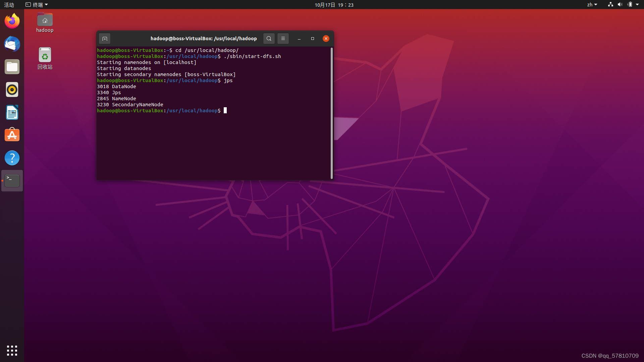Click the volume speaker icon
Screen dimensions: 644x362
point(620,4)
